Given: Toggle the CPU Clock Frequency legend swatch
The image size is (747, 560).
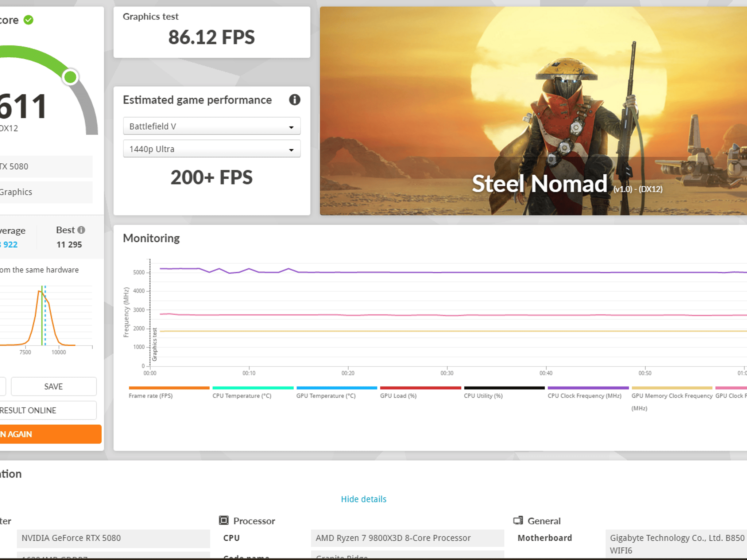Looking at the screenshot, I should 588,388.
